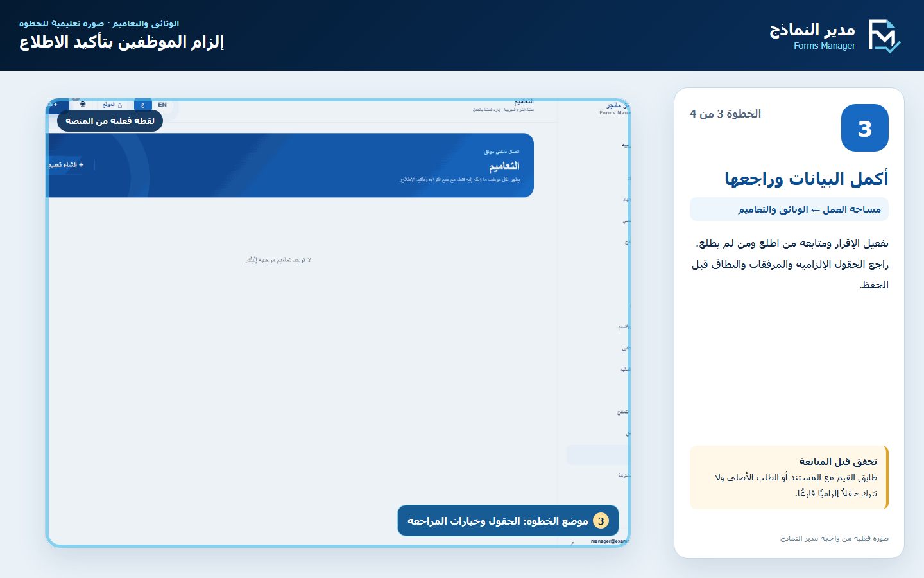
Task: Switch language to EN
Action: click(162, 105)
